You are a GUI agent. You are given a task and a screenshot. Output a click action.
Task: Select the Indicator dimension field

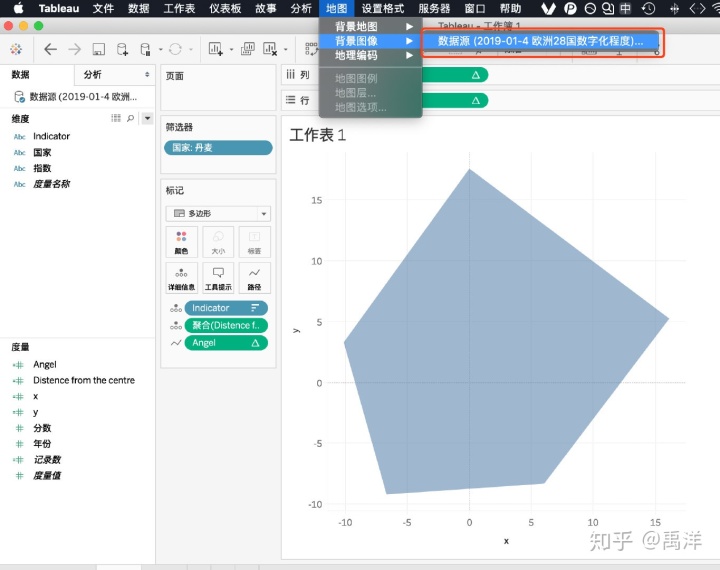click(51, 136)
